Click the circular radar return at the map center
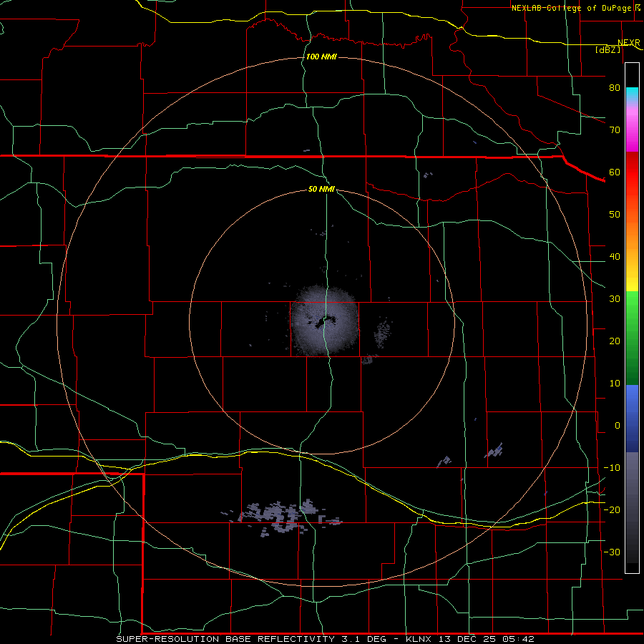Viewport: 644px width, 644px height. pos(324,321)
